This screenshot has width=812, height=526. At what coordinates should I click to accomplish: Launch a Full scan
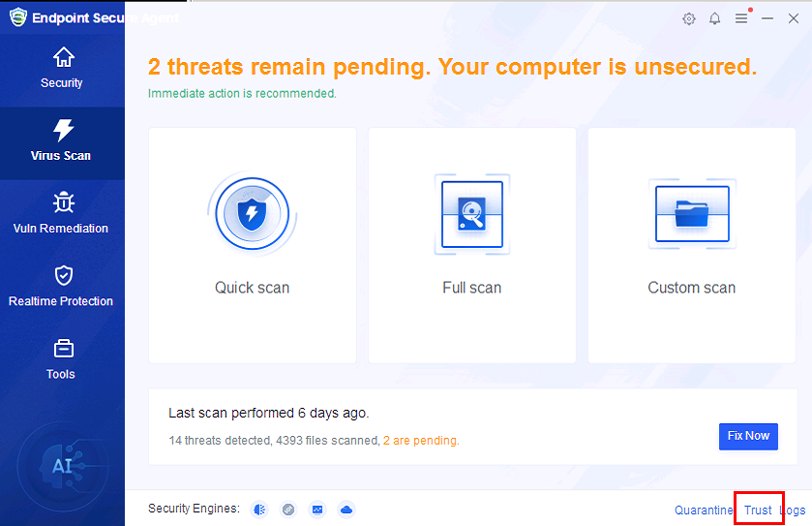click(472, 245)
